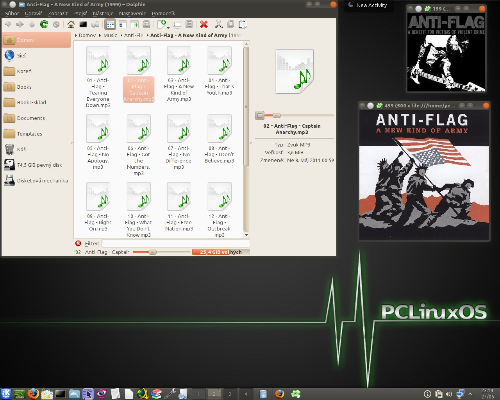Viewport: 500px width, 400px height.
Task: Click the new document icon with green plus
Action: click(162, 24)
